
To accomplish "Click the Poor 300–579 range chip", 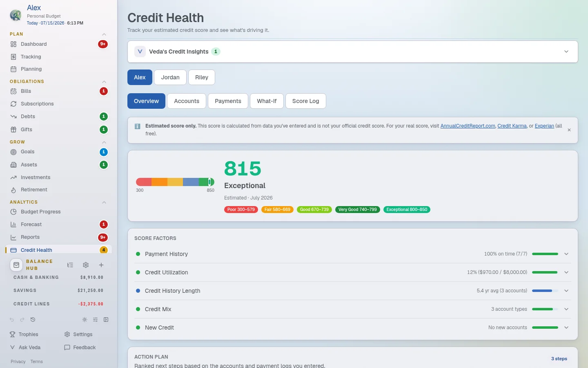I will 241,210.
